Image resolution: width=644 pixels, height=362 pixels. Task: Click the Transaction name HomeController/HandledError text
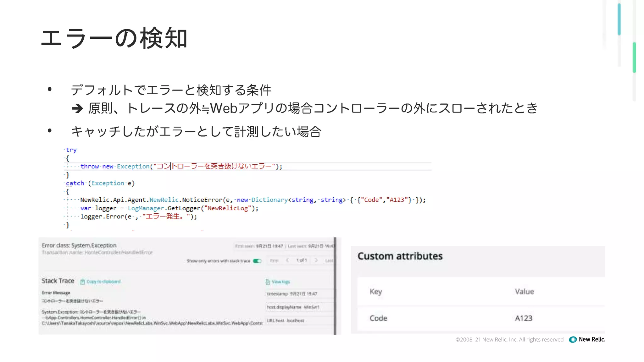[97, 252]
